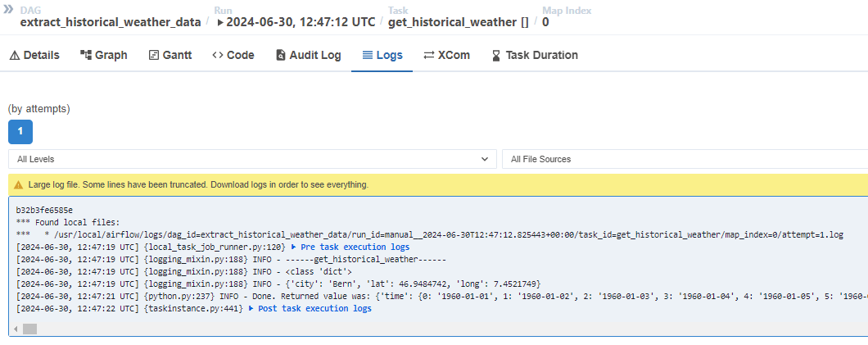868x345 pixels.
Task: Select the Logs tab
Action: (x=382, y=55)
